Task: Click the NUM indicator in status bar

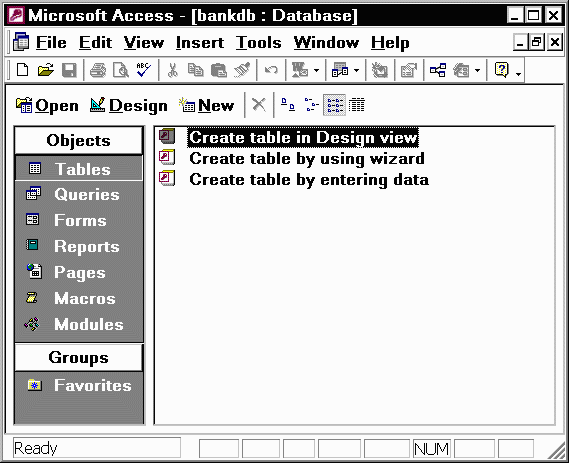Action: click(431, 449)
